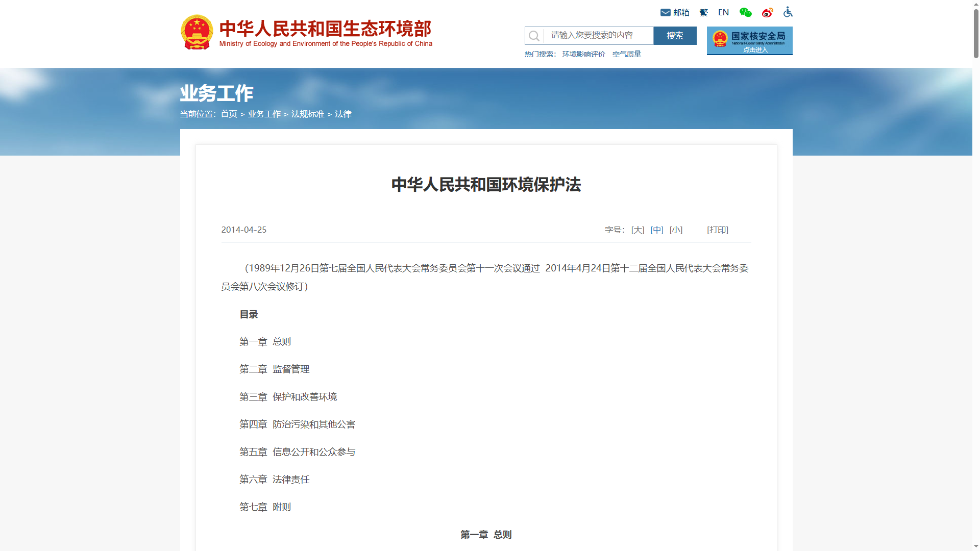Switch to 繁 traditional Chinese version
This screenshot has width=980, height=551.
(x=703, y=12)
